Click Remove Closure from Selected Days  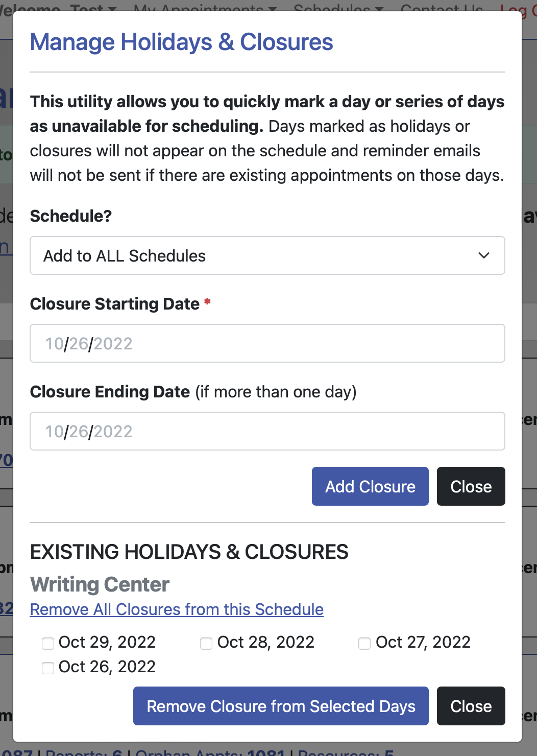pyautogui.click(x=281, y=706)
